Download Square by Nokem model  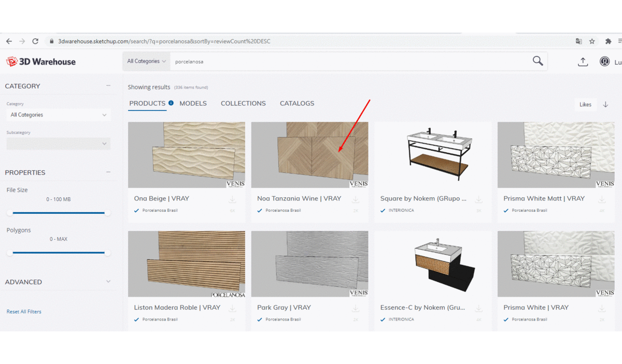coord(479,199)
